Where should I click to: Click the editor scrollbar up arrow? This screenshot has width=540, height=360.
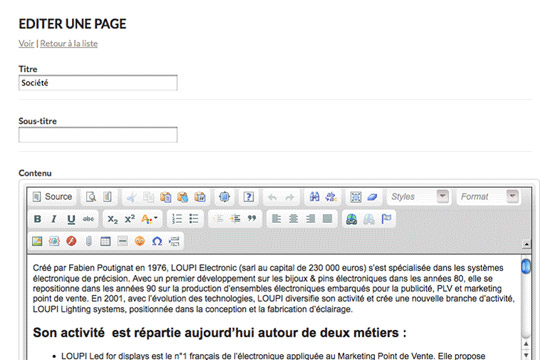pyautogui.click(x=526, y=344)
